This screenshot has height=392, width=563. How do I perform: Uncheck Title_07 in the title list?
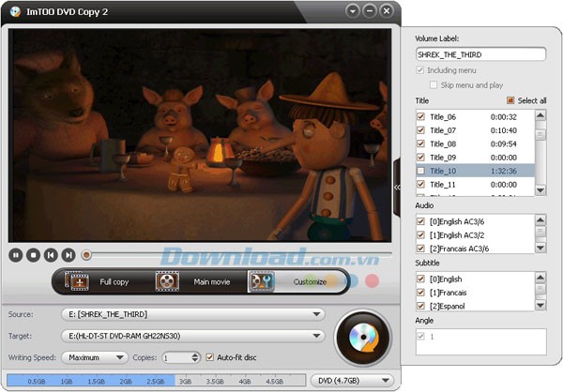[x=420, y=130]
